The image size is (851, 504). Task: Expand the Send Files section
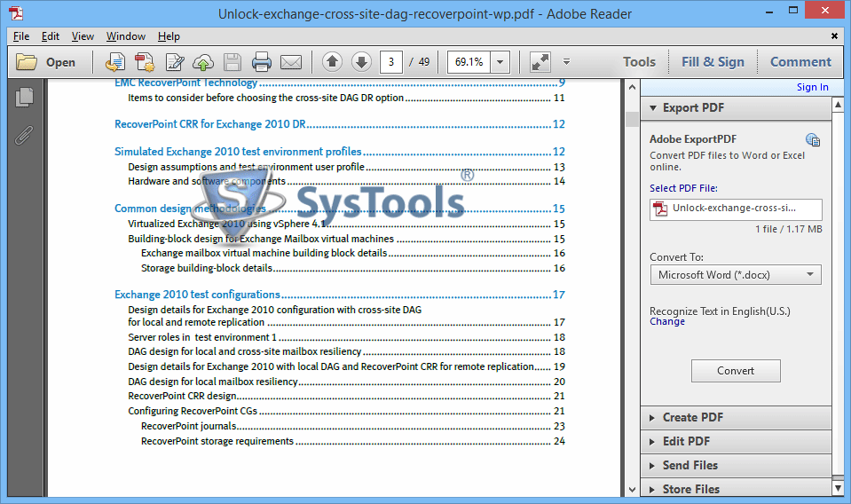point(736,465)
